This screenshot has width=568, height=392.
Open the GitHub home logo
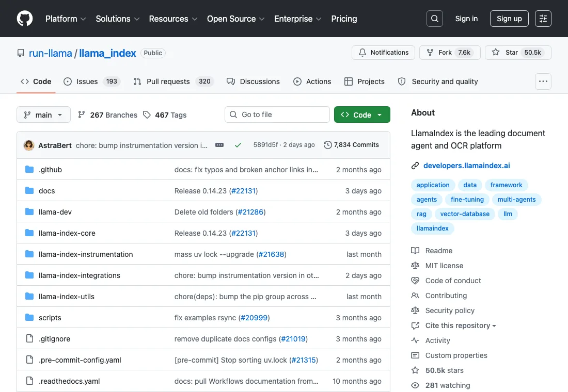(x=25, y=19)
